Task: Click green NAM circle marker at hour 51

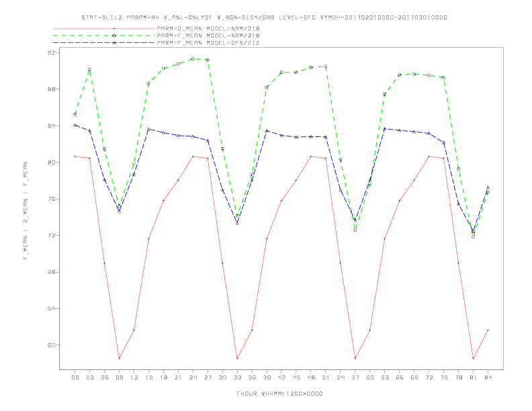Action: point(326,66)
